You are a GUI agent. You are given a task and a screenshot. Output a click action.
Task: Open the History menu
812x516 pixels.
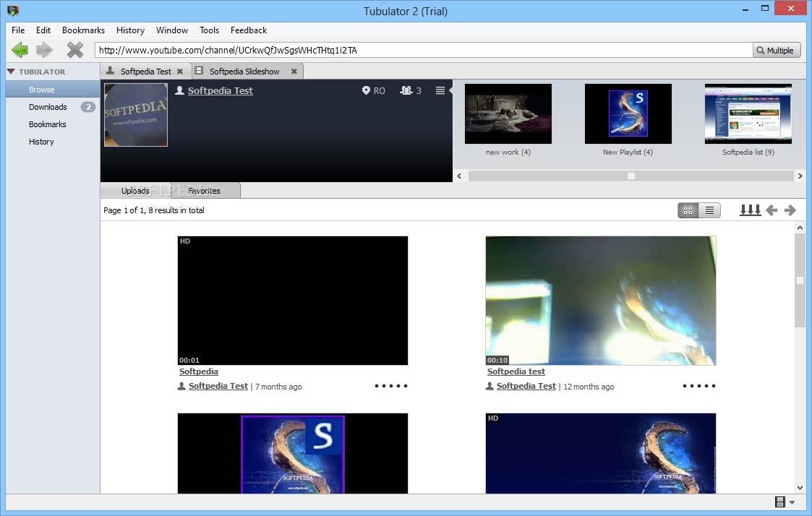130,30
